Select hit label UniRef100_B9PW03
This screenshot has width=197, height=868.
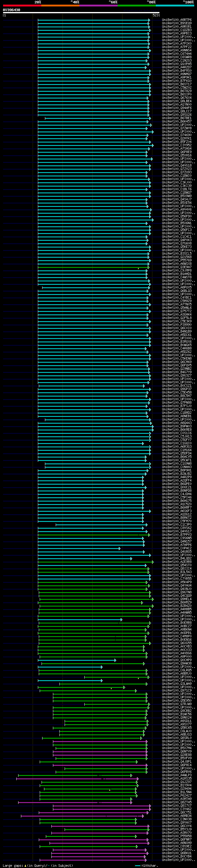177,426
